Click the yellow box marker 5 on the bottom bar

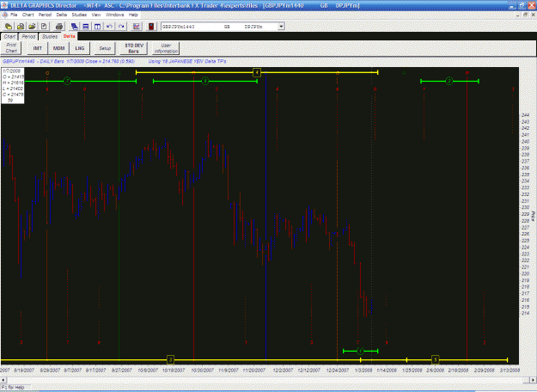click(x=435, y=359)
